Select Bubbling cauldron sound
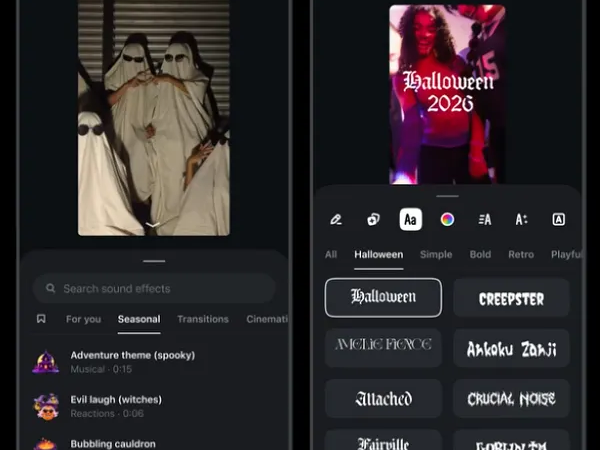600x450 pixels. [x=154, y=444]
